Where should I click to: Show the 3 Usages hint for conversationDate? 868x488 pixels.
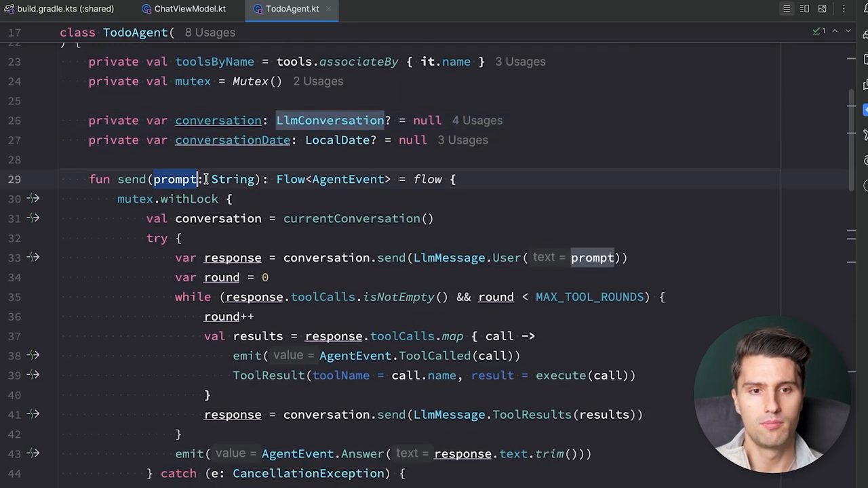(x=462, y=140)
